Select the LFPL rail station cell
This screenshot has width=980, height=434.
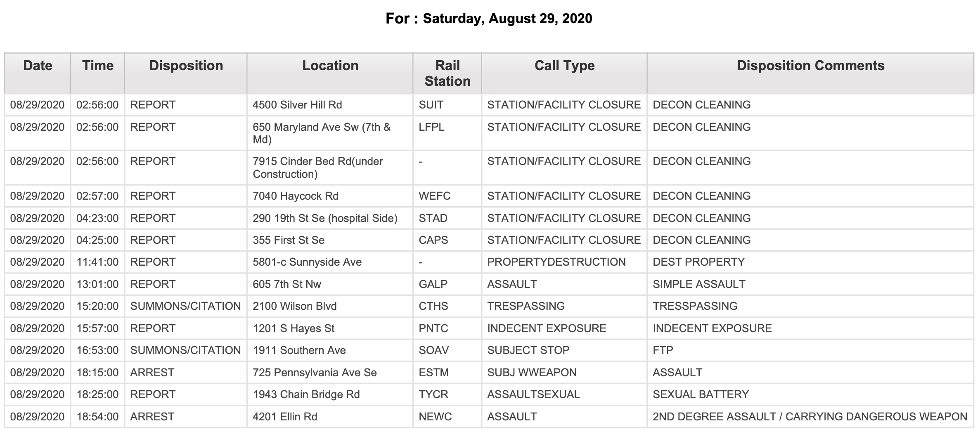(447, 133)
